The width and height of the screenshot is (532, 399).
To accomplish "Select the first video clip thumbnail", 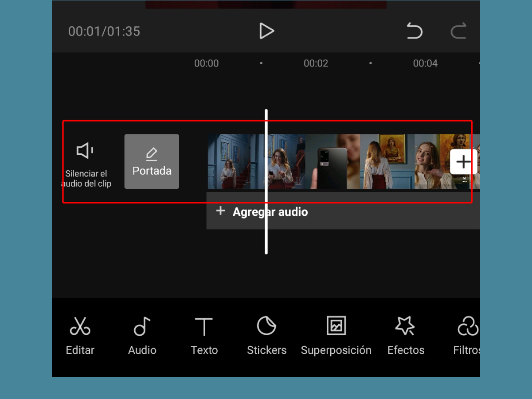I will pyautogui.click(x=231, y=161).
